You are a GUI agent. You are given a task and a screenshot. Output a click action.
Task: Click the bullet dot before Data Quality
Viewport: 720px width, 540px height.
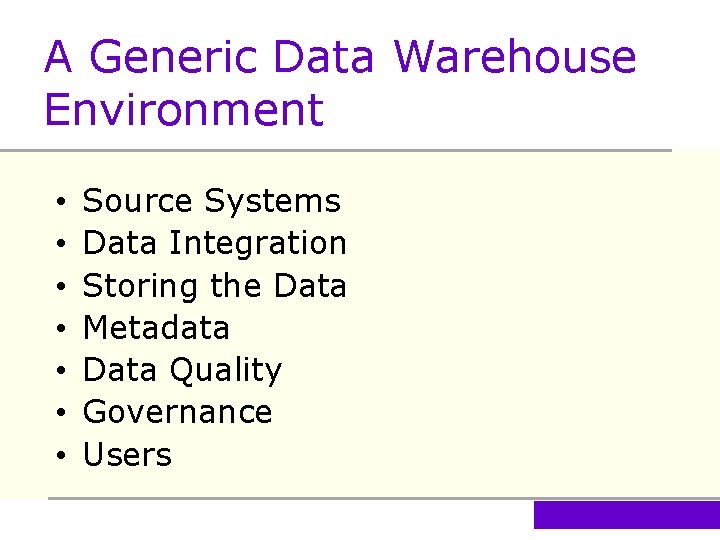(61, 372)
